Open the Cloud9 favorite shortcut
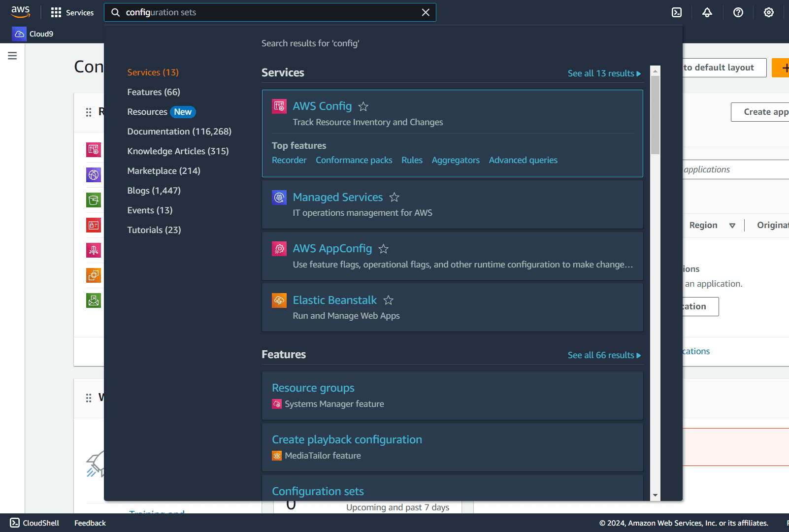The width and height of the screenshot is (789, 532). [x=33, y=33]
